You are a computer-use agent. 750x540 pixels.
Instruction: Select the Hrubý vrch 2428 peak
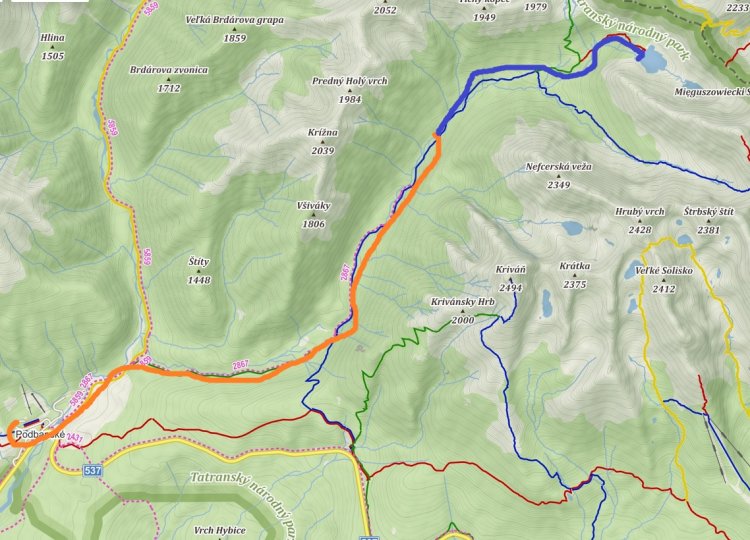(640, 220)
